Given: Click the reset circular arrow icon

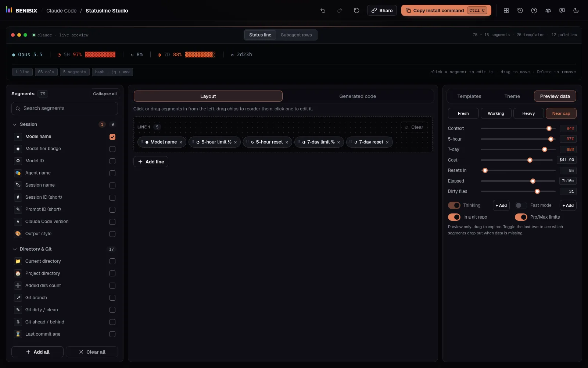Looking at the screenshot, I should (x=356, y=11).
